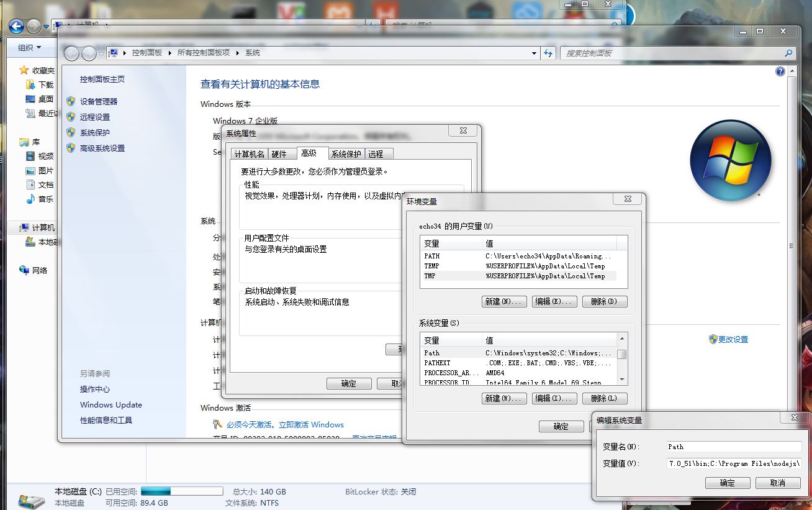Screen dimensions: 812x510
Task: Expand the arrow after 所有控制面板项 breadcrumb
Action: [x=237, y=53]
